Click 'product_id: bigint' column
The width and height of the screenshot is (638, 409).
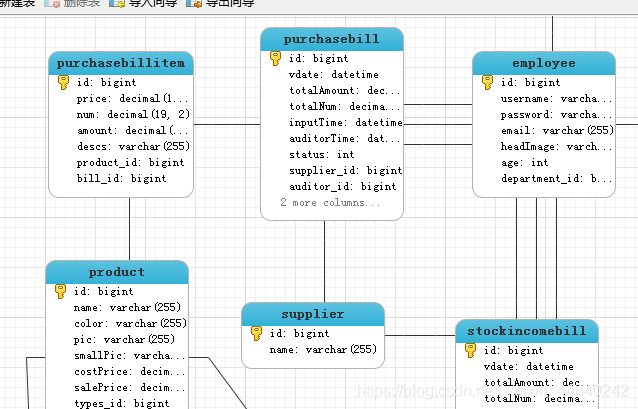(131, 163)
